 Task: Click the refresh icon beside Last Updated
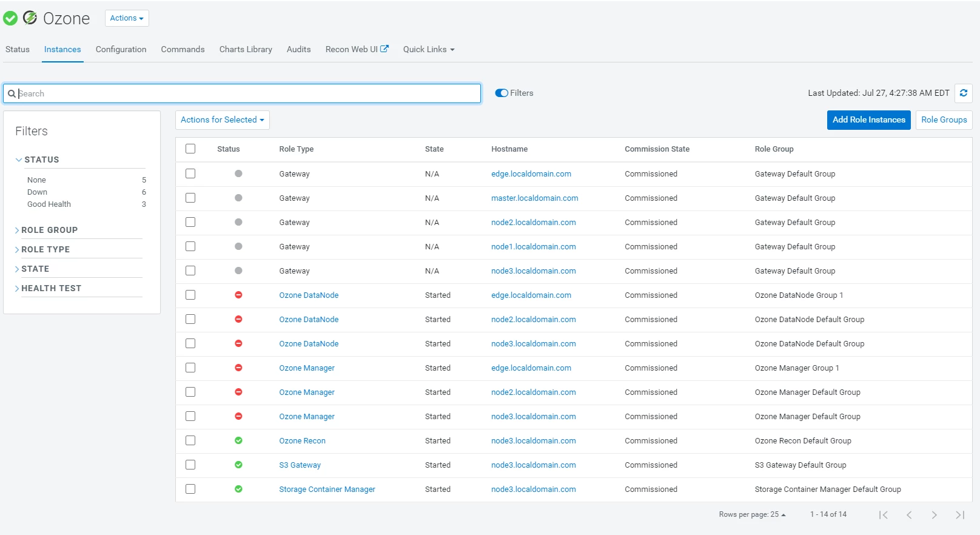(963, 93)
